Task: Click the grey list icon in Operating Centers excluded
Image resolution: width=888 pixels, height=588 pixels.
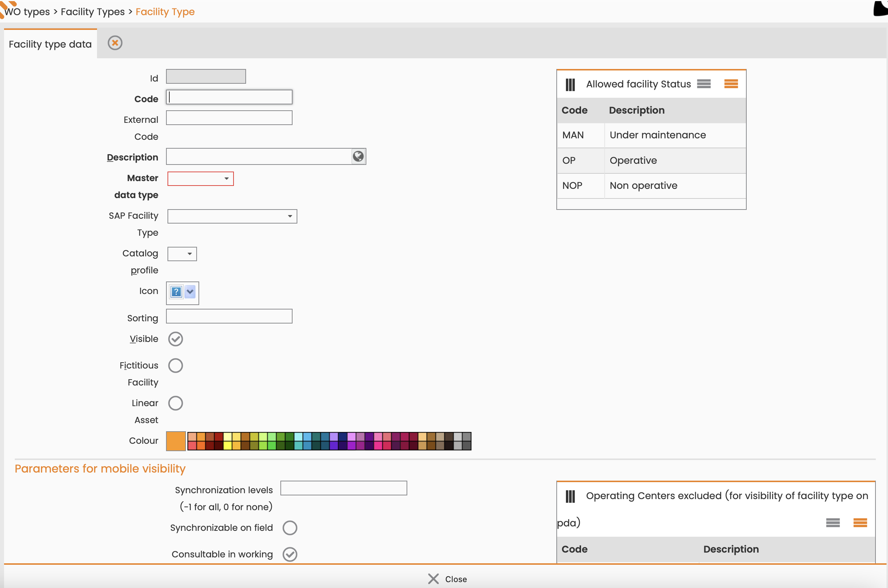Action: (833, 522)
